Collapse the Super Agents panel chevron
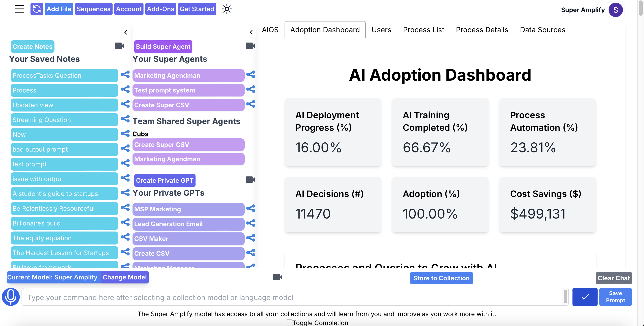 click(x=251, y=32)
